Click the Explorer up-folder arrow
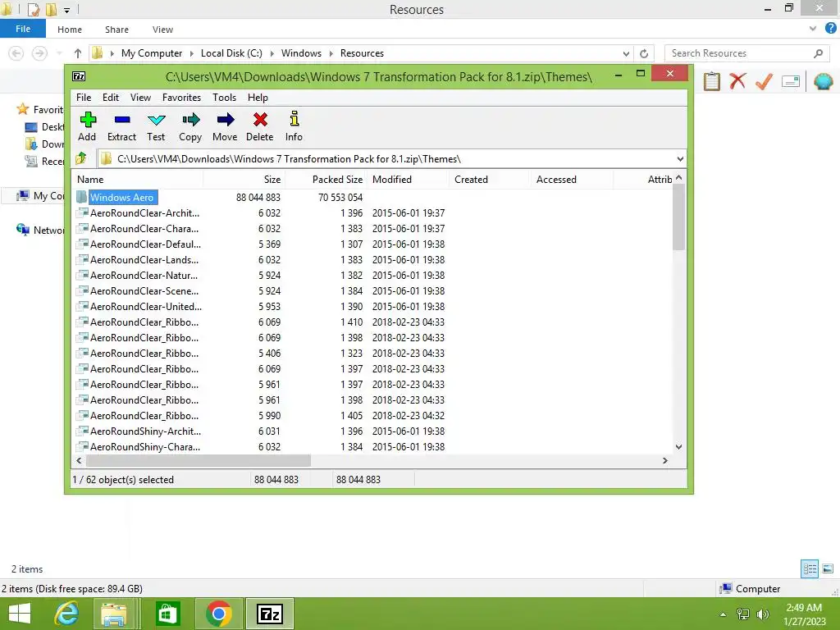This screenshot has width=840, height=630. (78, 53)
